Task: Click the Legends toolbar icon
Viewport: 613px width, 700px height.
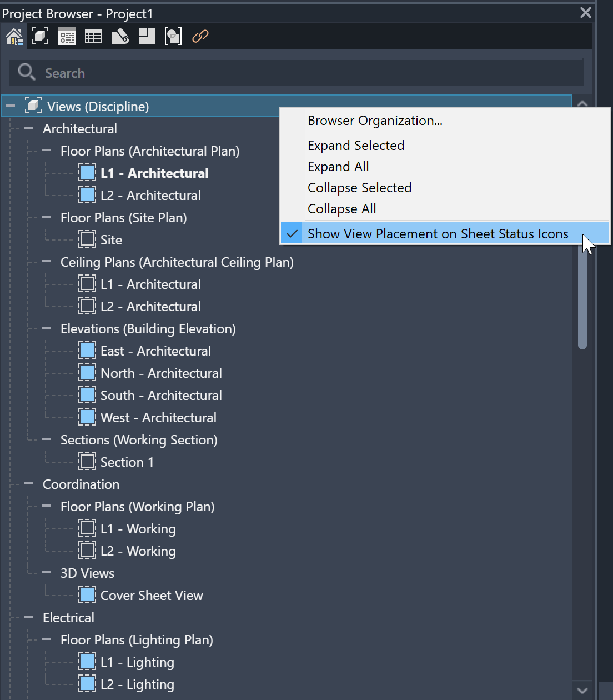Action: coord(146,36)
